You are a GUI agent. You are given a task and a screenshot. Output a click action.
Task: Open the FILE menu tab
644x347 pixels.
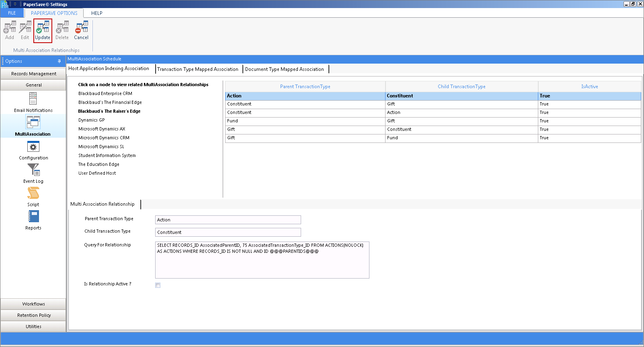pyautogui.click(x=12, y=13)
